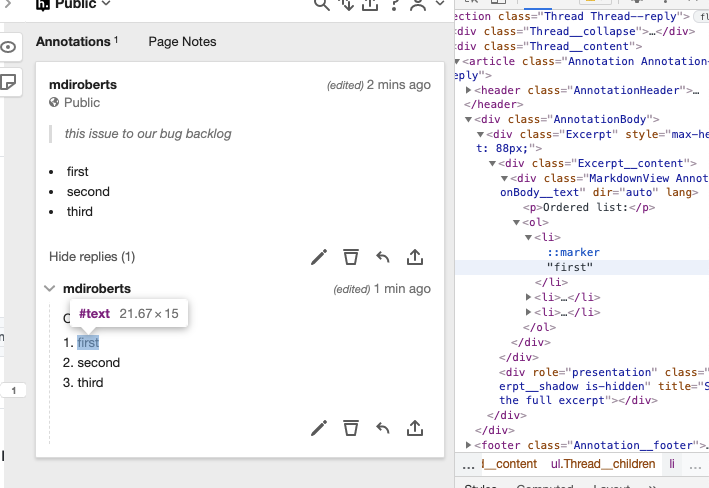Image resolution: width=709 pixels, height=488 pixels.
Task: Click the sort annotations arrows icon
Action: (347, 4)
